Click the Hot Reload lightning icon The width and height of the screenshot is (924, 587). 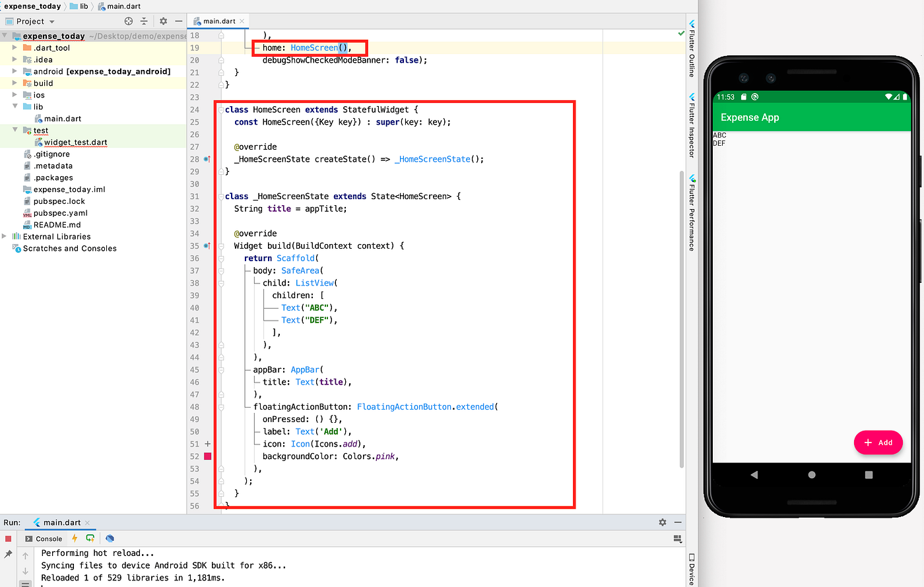point(75,539)
